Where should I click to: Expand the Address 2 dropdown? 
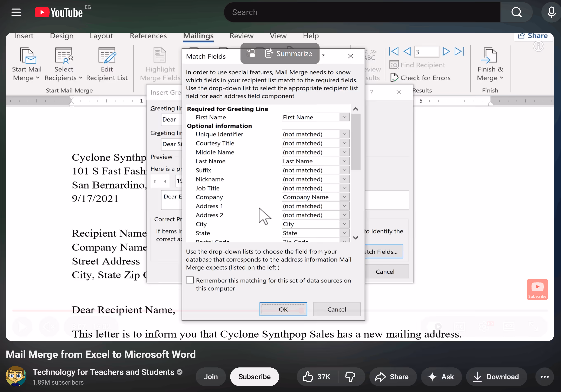[x=344, y=215]
